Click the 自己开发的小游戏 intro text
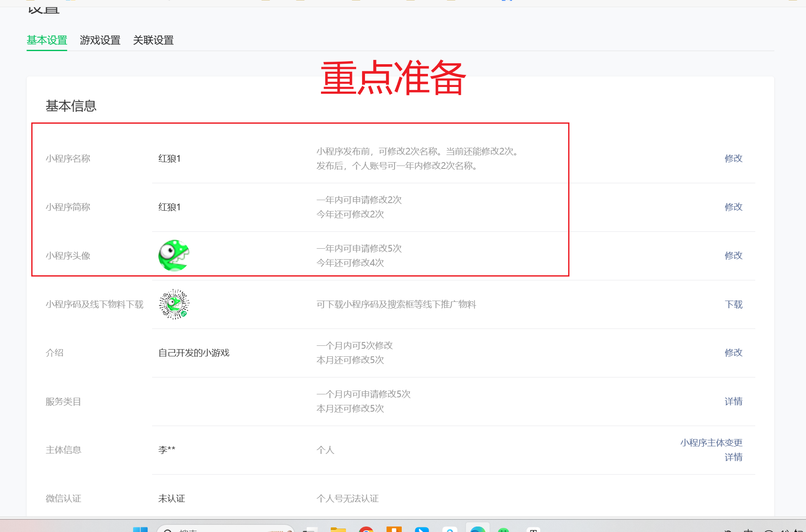Image resolution: width=806 pixels, height=532 pixels. [193, 353]
